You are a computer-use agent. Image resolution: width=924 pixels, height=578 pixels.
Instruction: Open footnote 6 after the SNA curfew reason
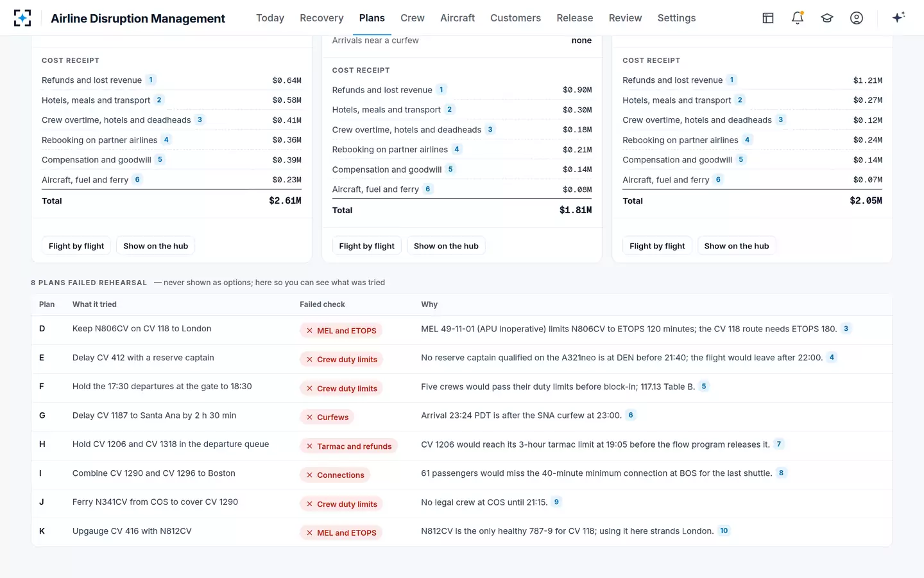[631, 416]
